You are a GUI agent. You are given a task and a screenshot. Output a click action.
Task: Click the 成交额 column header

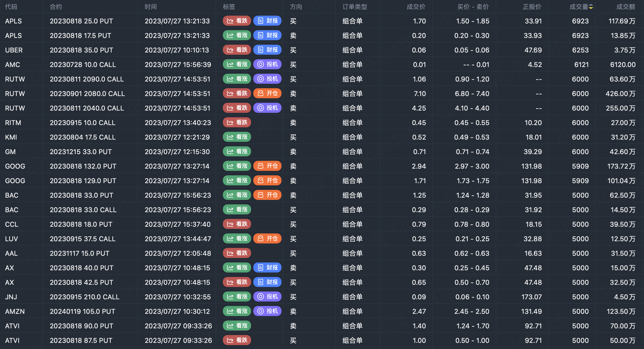pyautogui.click(x=626, y=7)
